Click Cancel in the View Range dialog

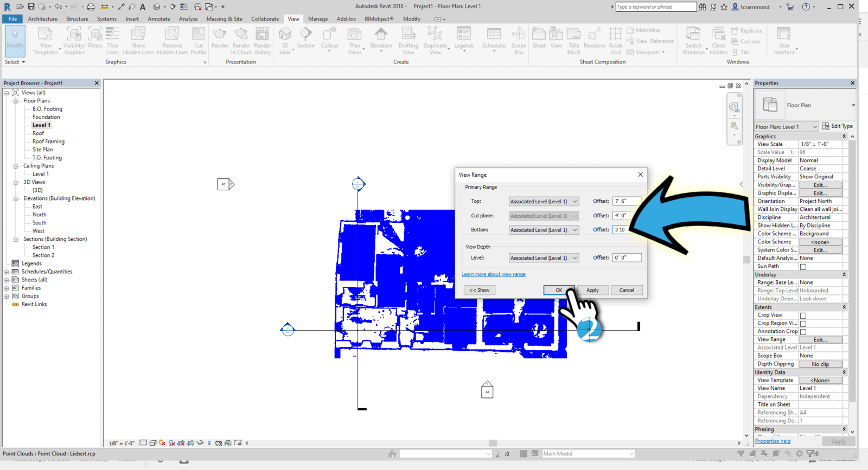[x=627, y=290]
